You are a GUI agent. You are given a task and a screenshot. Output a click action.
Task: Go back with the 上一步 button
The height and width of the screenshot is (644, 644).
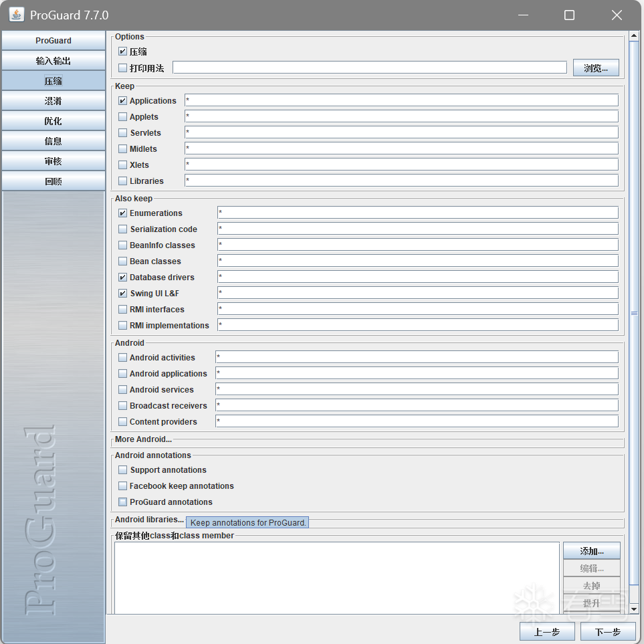point(547,632)
